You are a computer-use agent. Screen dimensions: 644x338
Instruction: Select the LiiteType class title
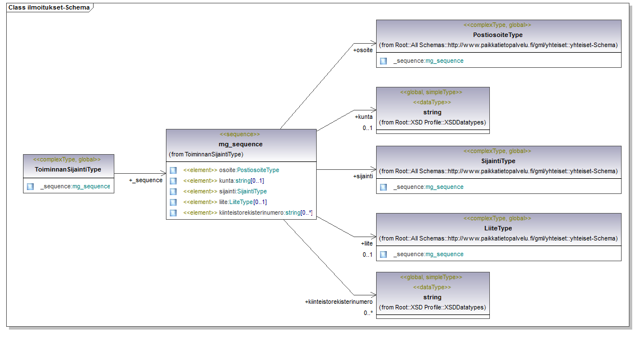pos(498,228)
